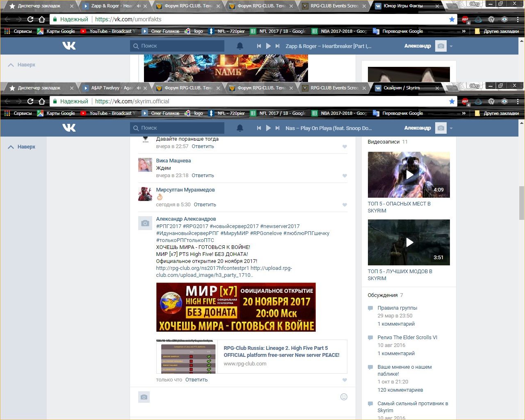Open Карты Google bookmark in Skyrim window

click(56, 113)
